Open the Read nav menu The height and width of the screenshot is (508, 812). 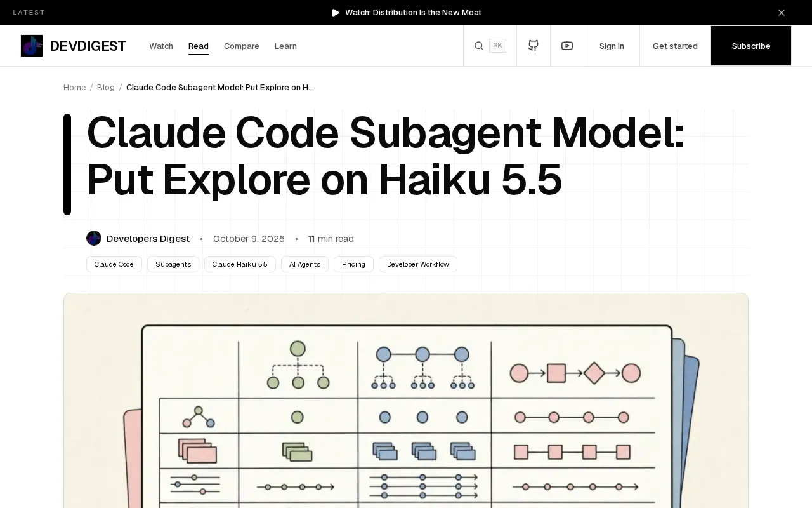point(199,46)
